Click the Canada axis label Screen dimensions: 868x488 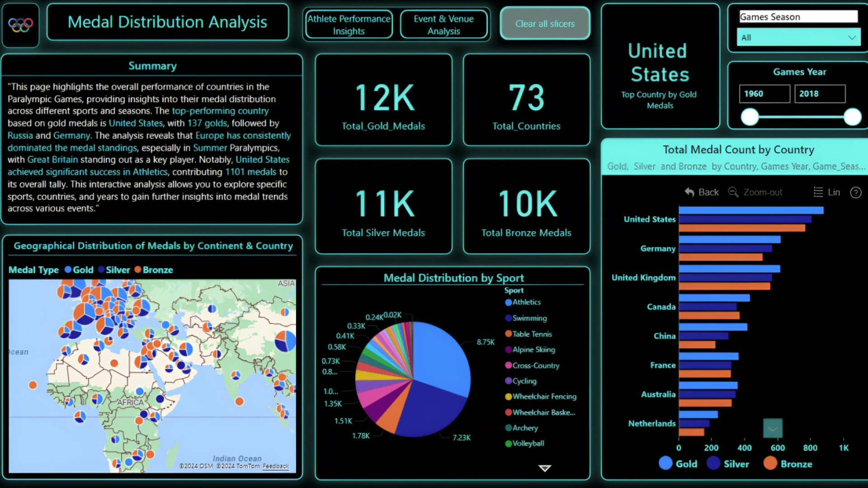[661, 307]
